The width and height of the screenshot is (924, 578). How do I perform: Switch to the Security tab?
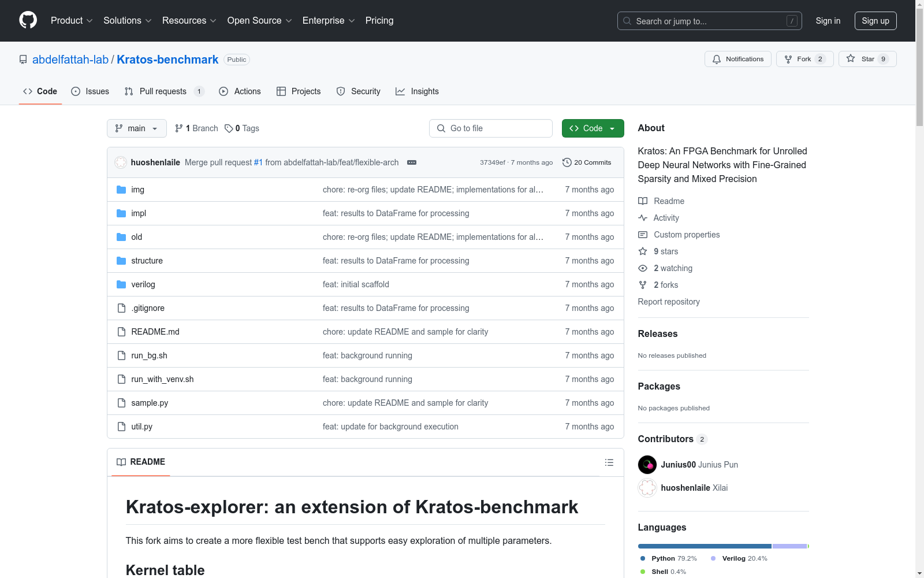pos(359,91)
